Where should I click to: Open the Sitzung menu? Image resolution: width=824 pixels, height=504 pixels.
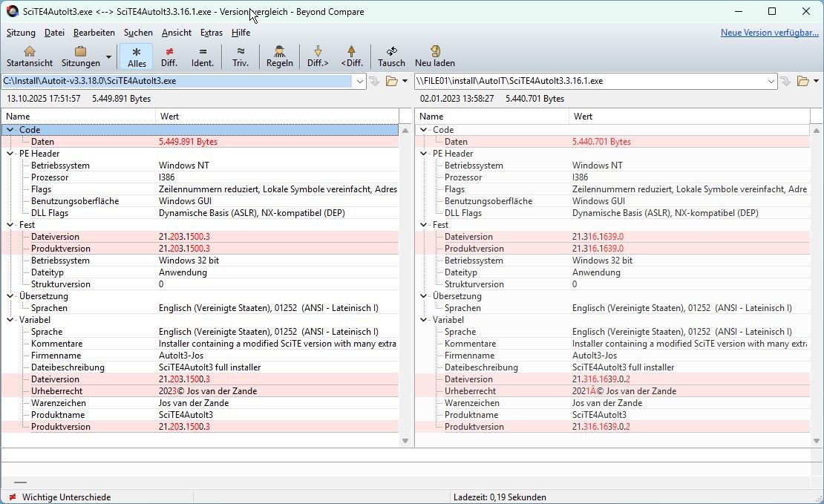pyautogui.click(x=21, y=33)
